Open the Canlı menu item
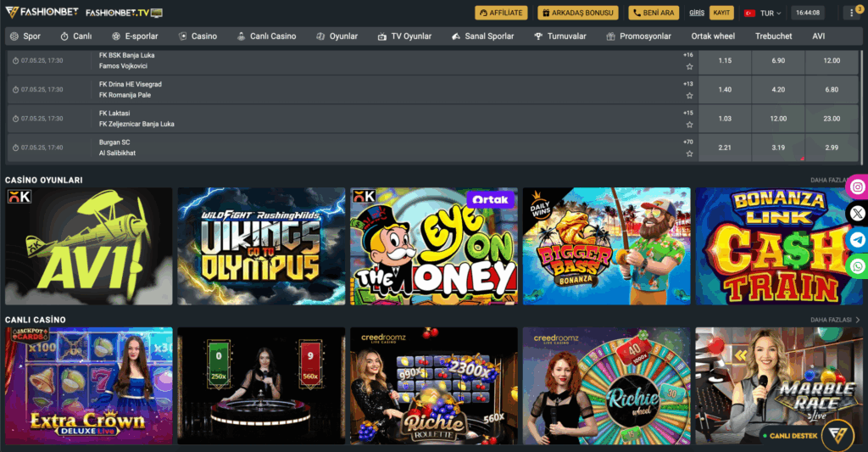 pyautogui.click(x=75, y=36)
